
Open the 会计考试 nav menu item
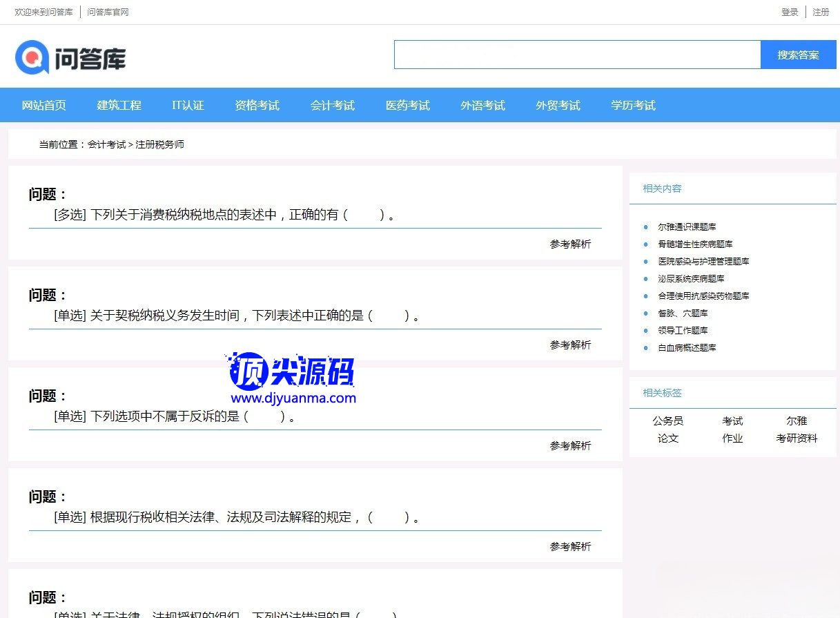tap(332, 106)
